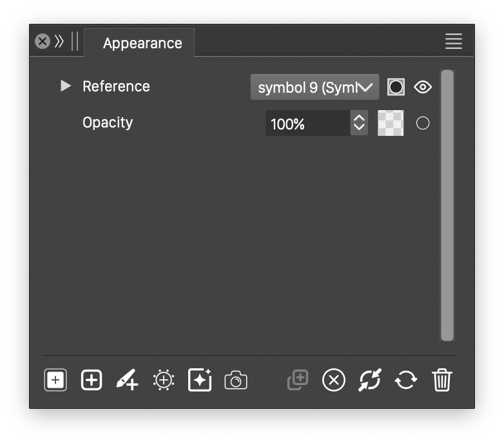
Task: Click the Opacity 100% value field
Action: [307, 123]
